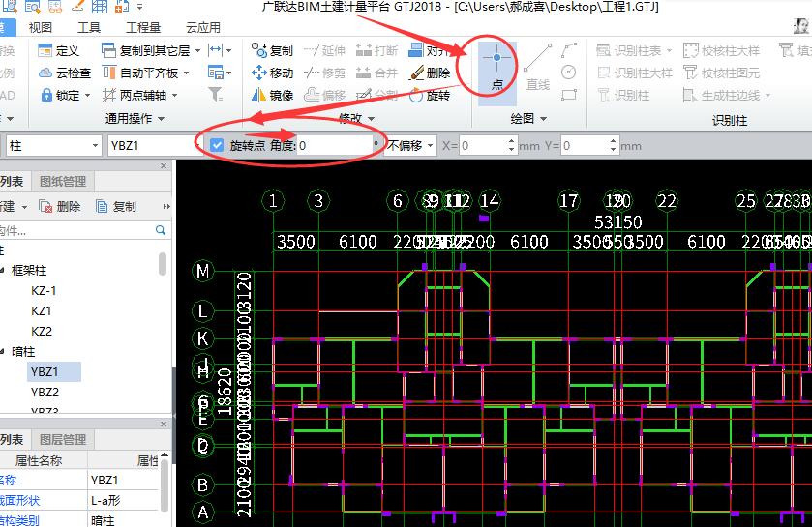The height and width of the screenshot is (527, 812).
Task: Run 云检查 cloud check
Action: point(65,73)
